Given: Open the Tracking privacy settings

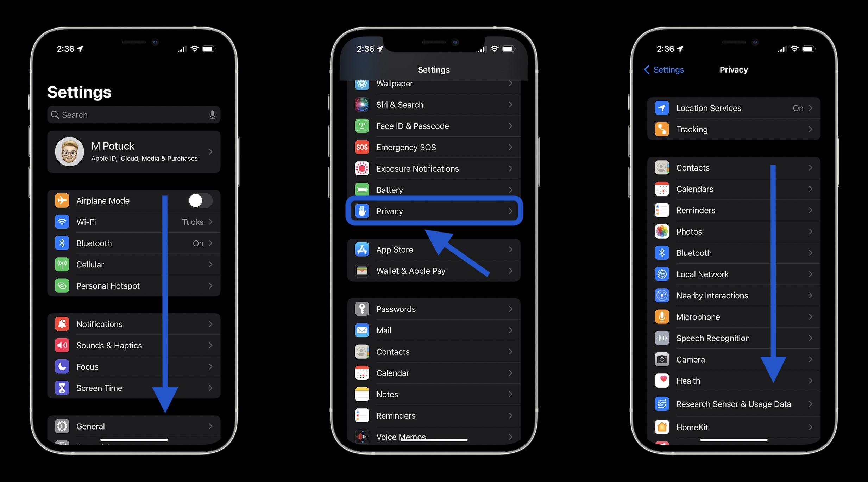Looking at the screenshot, I should tap(734, 129).
